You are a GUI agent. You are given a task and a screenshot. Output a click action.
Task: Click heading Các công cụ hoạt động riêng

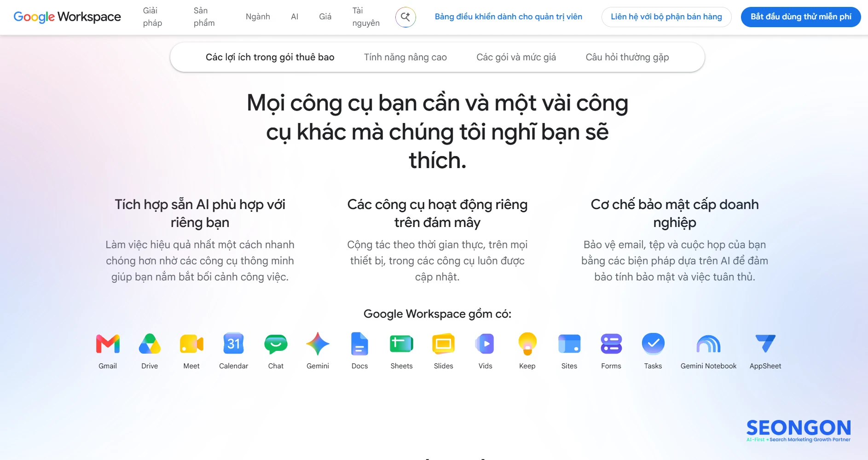[437, 214]
